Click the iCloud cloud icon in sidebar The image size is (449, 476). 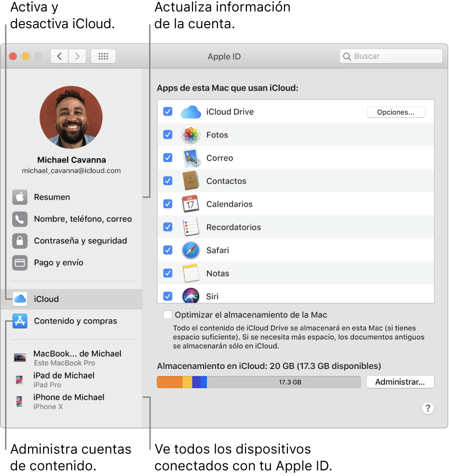[20, 299]
